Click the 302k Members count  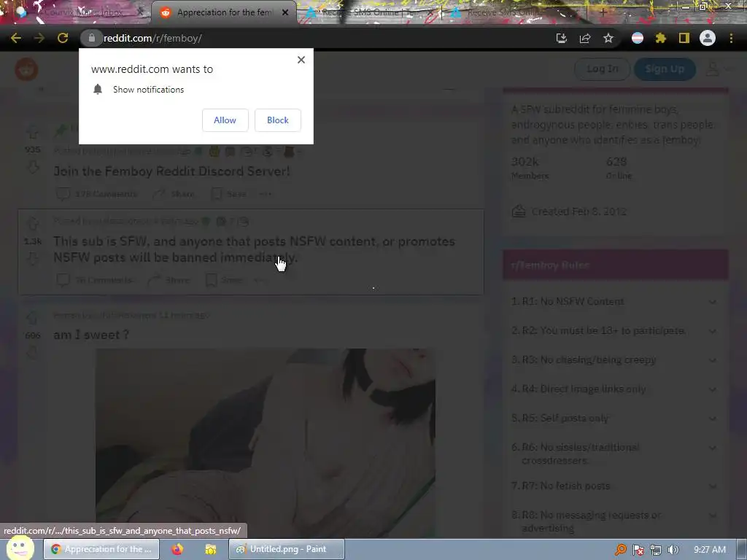coord(530,168)
